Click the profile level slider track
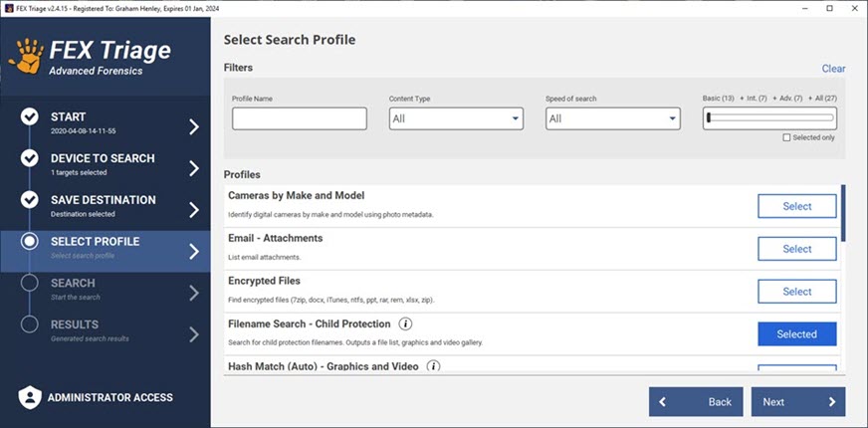 point(770,118)
